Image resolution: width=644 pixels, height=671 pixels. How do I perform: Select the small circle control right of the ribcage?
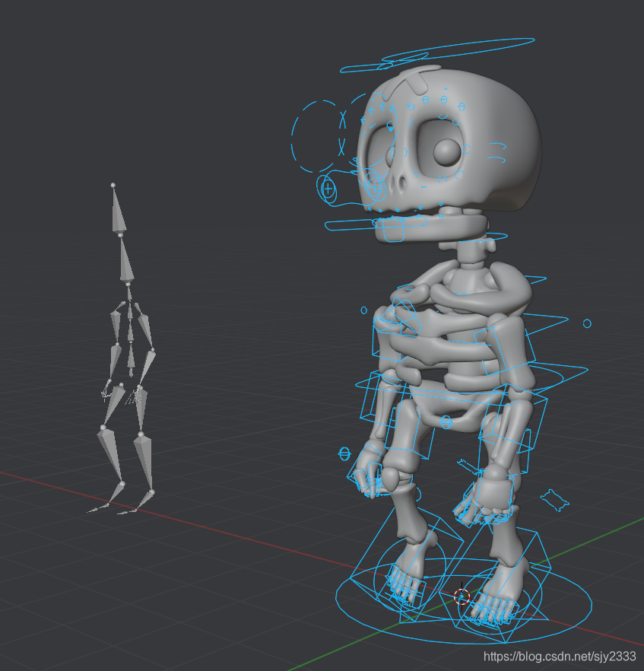(587, 323)
